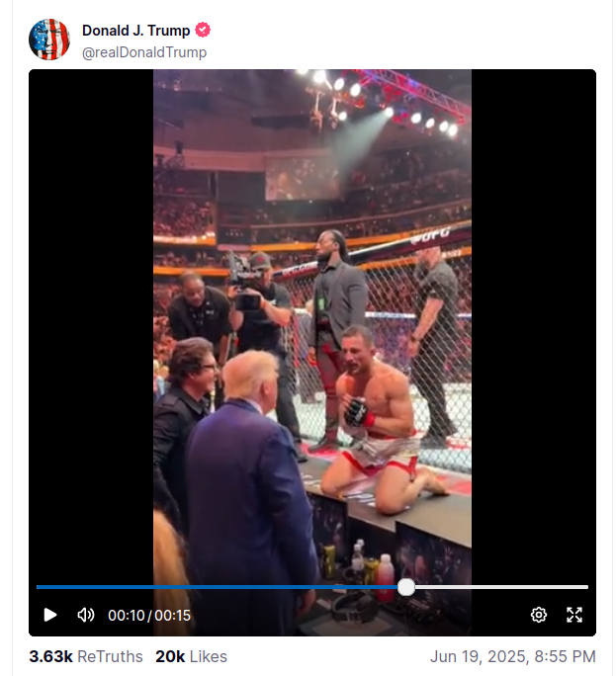Open the Jun 19, 2025 timestamp link

click(512, 656)
